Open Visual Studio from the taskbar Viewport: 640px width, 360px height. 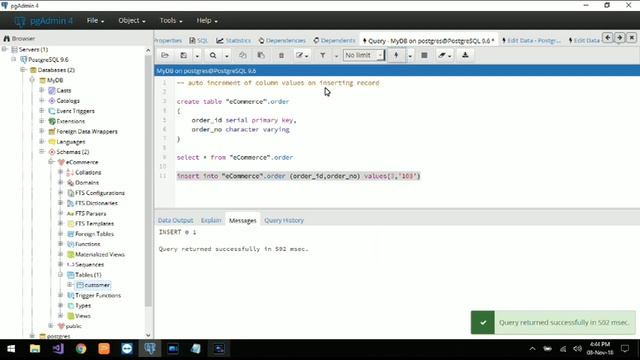pyautogui.click(x=58, y=349)
